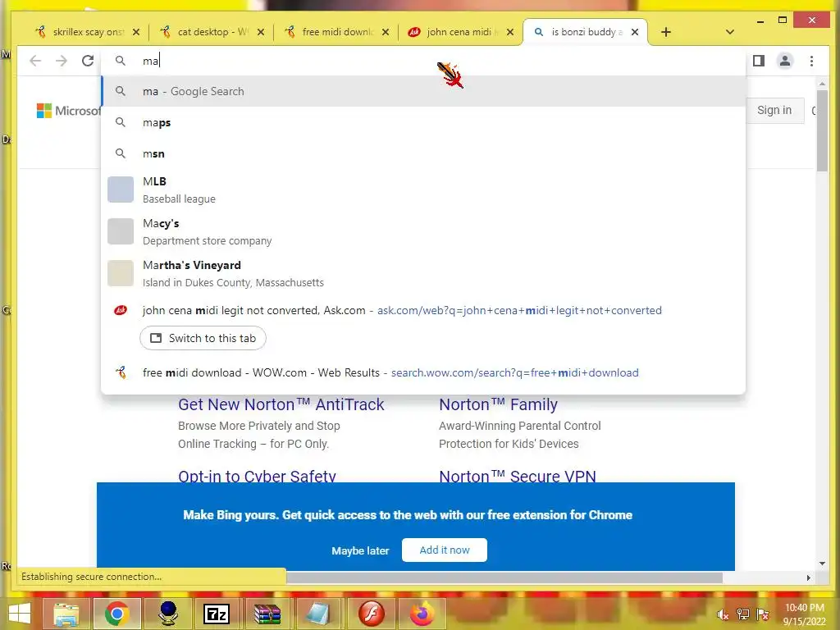Open the Chrome profile avatar icon

click(x=785, y=61)
